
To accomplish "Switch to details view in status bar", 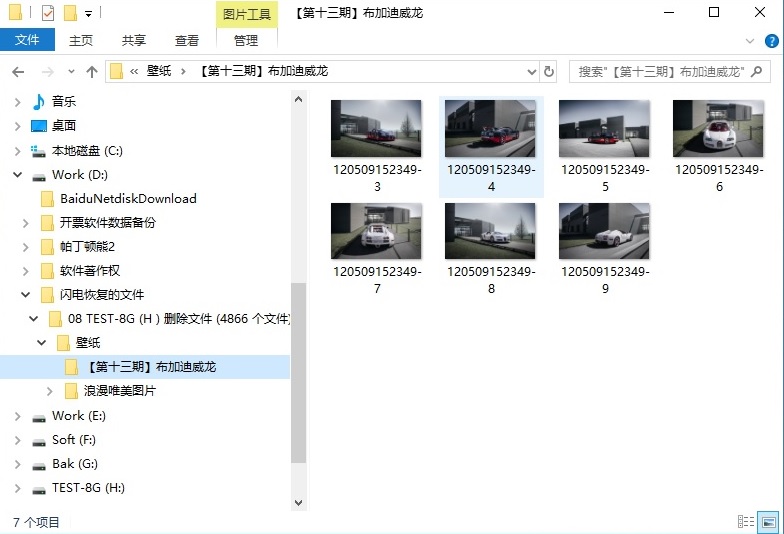I will 746,522.
